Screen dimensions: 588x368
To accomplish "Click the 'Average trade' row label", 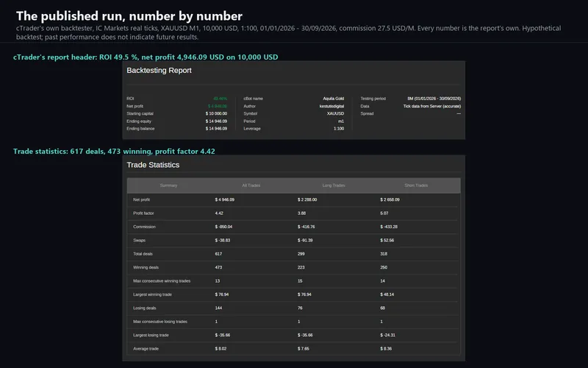I will (x=146, y=348).
